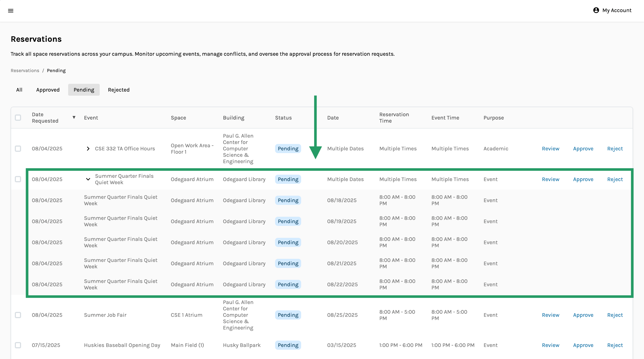The height and width of the screenshot is (359, 644).
Task: Review the CSE 332 TA Office Hours request
Action: click(x=551, y=149)
